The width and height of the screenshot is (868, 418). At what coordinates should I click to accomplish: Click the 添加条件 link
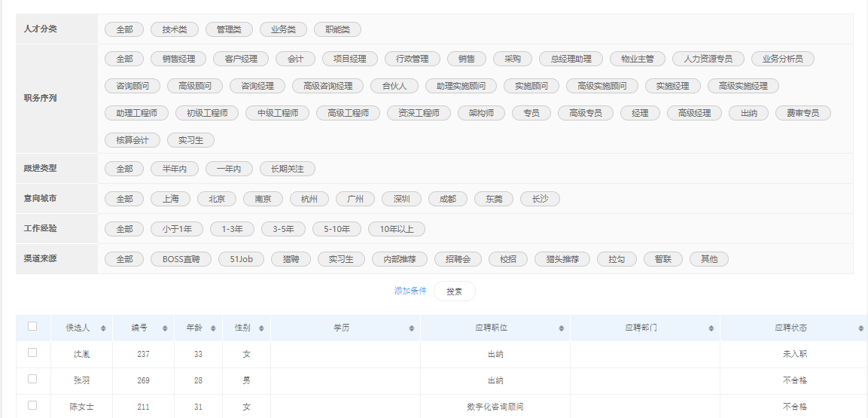[410, 291]
